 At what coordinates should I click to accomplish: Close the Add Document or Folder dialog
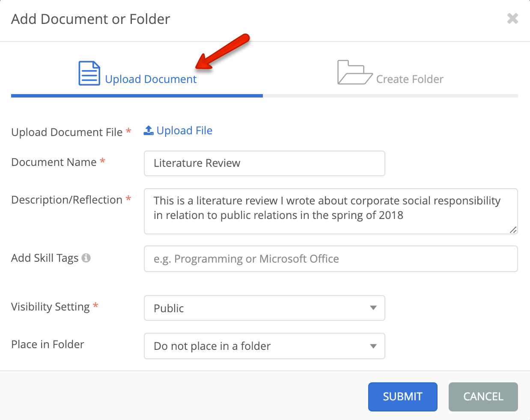pos(512,18)
